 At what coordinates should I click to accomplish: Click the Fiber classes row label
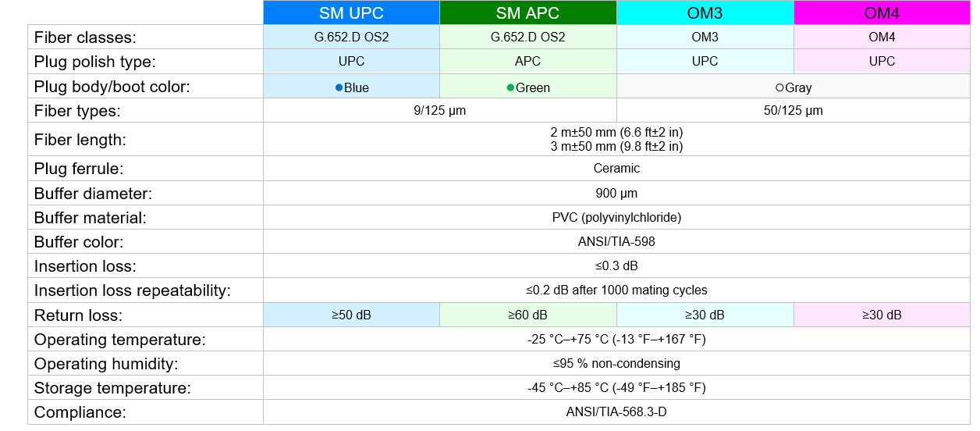85,37
